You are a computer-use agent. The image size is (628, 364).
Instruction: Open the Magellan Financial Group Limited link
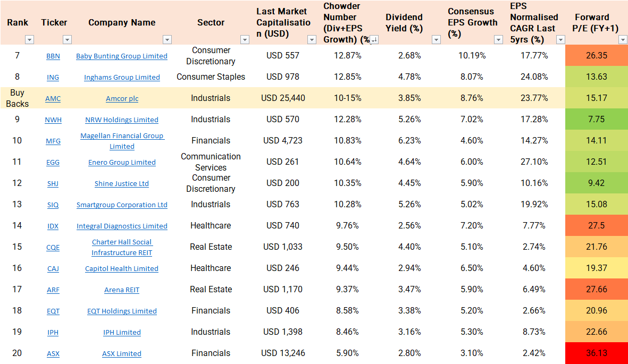[122, 141]
